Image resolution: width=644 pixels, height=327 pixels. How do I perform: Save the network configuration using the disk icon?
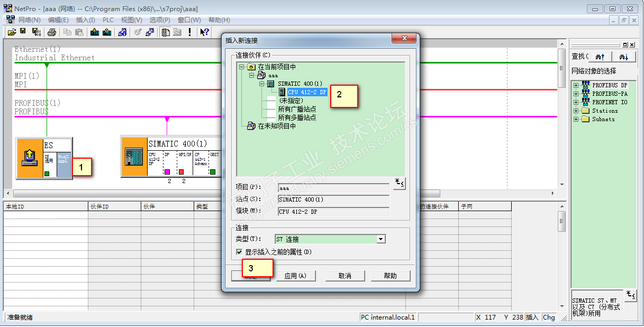(x=23, y=32)
